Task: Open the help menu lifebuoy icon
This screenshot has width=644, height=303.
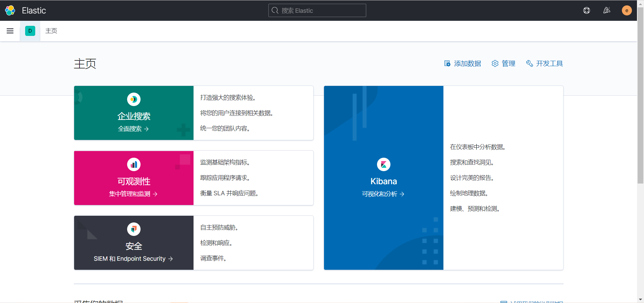Action: tap(587, 10)
